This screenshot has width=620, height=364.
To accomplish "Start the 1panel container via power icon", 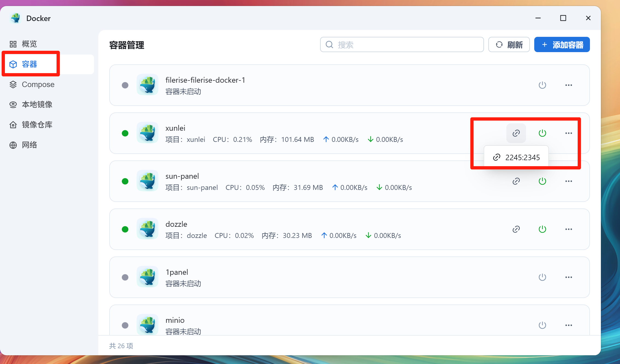I will [542, 277].
